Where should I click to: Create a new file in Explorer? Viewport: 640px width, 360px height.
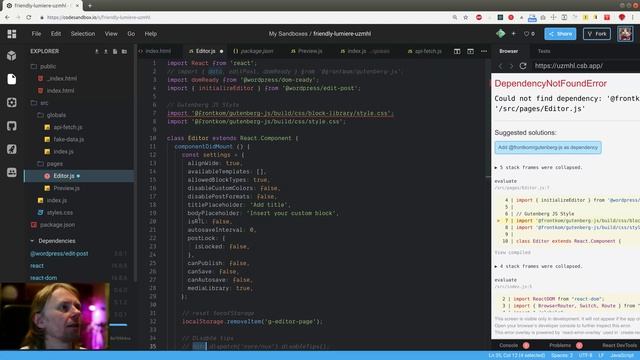pyautogui.click(x=115, y=51)
